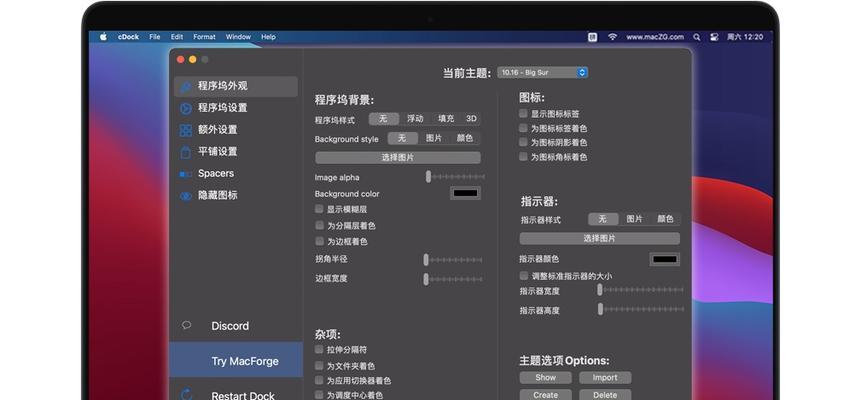This screenshot has height=400, width=861.
Task: Set 指示器样式 to 颜色
Action: tap(666, 219)
